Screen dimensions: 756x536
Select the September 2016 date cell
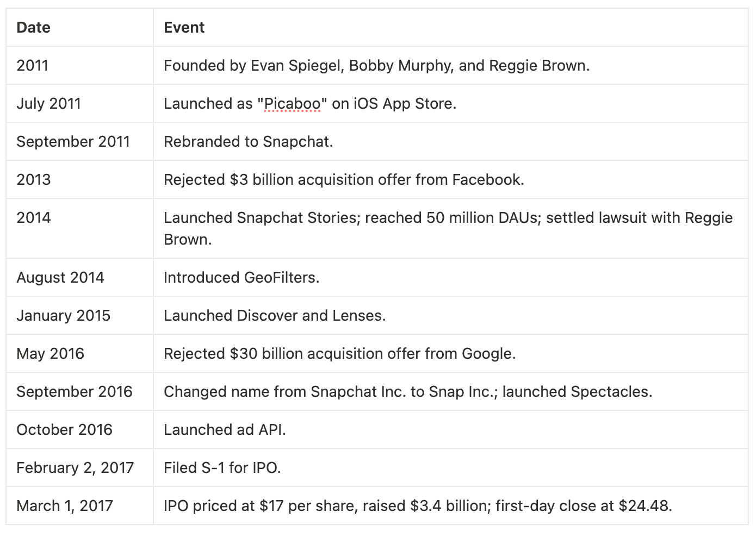(79, 391)
